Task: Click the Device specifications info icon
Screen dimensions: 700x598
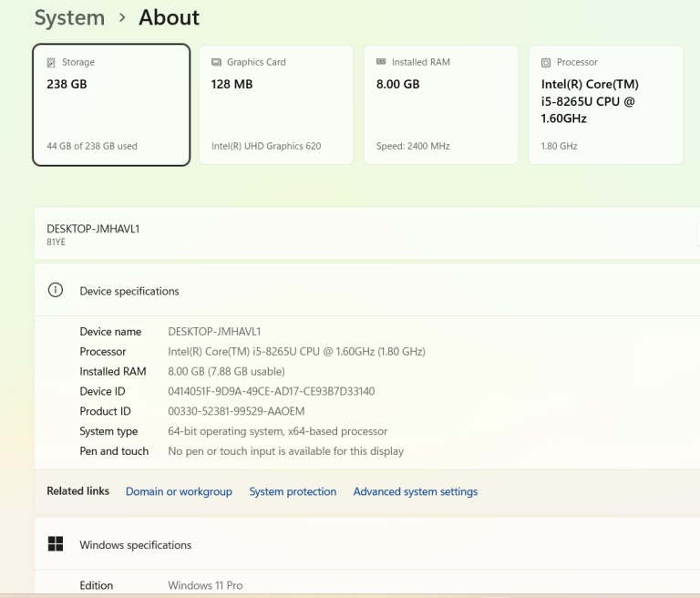Action: point(56,291)
